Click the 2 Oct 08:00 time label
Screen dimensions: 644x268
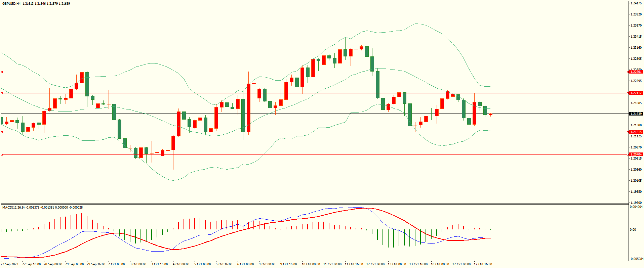(116, 264)
